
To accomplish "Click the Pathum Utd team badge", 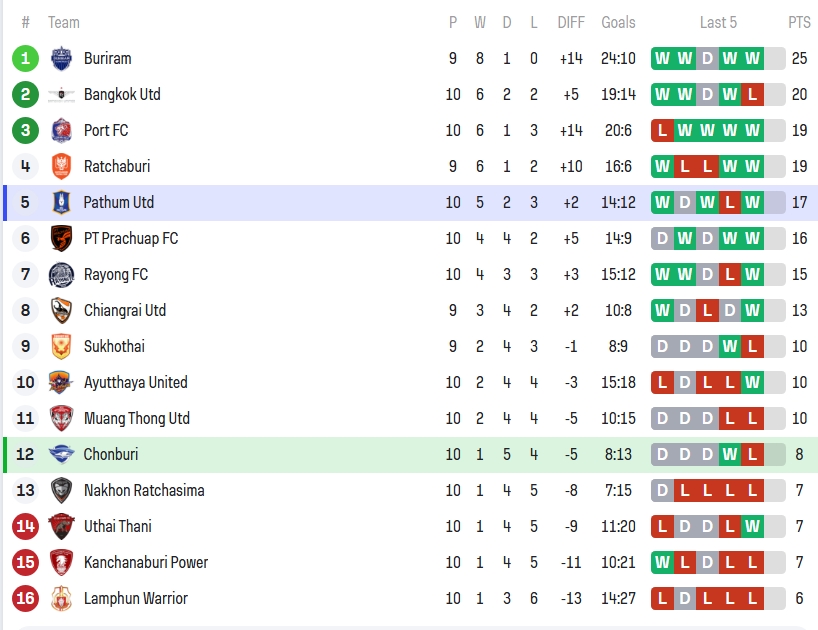I will point(61,202).
